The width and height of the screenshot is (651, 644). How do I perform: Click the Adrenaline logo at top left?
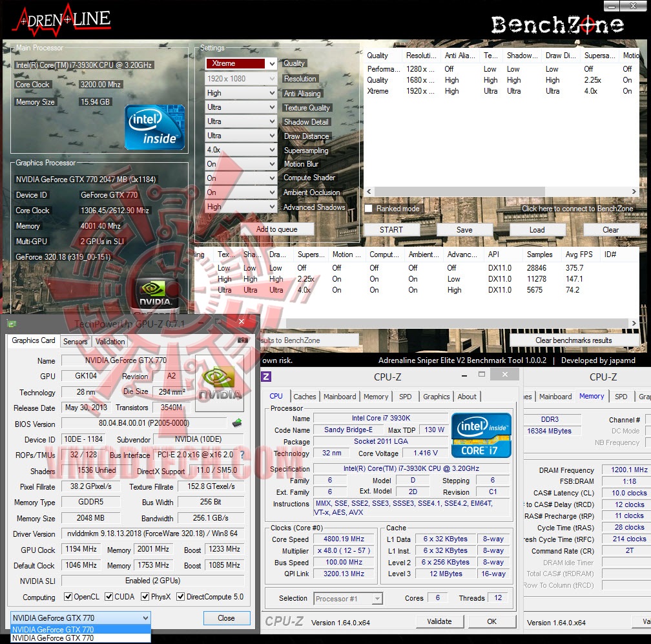(63, 19)
